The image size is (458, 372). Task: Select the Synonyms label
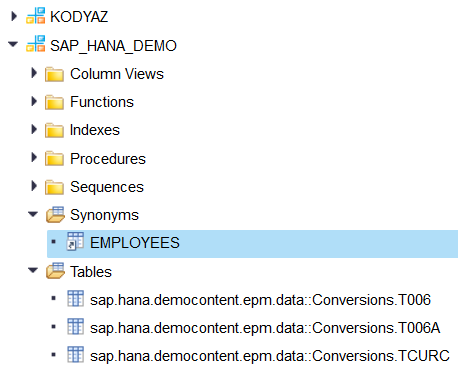pyautogui.click(x=104, y=215)
